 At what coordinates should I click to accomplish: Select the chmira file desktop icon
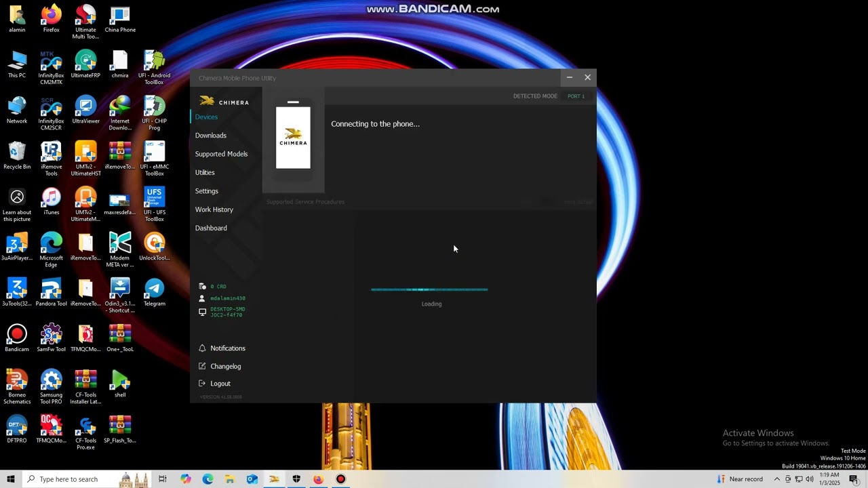pos(120,64)
